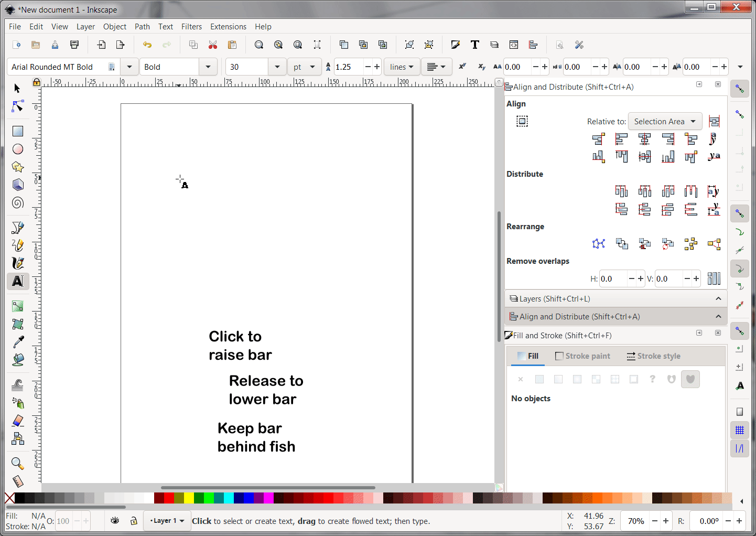Click the font size input field
The width and height of the screenshot is (756, 536).
247,67
